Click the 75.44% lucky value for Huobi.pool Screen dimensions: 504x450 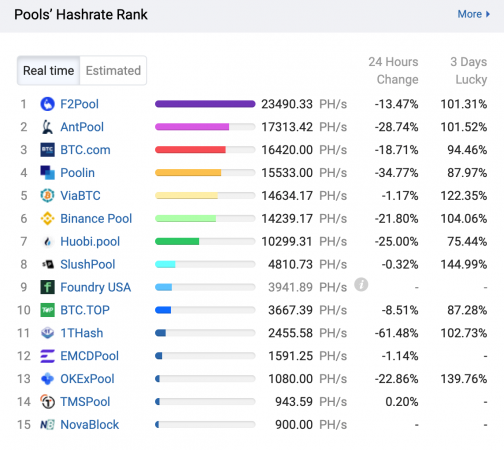click(x=467, y=242)
